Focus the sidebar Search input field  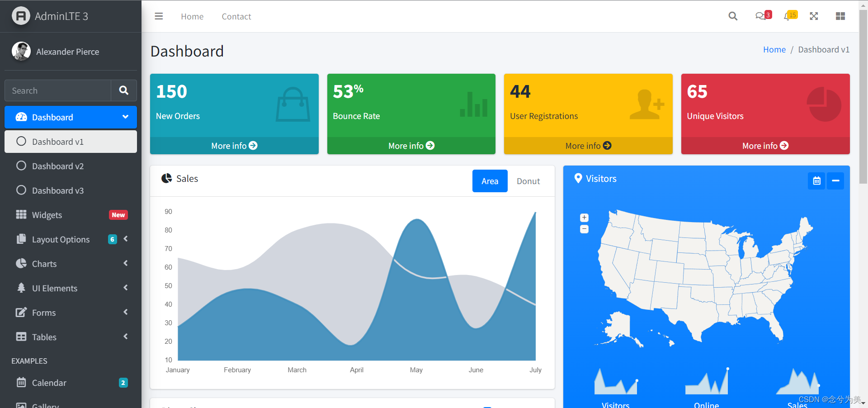click(x=58, y=90)
